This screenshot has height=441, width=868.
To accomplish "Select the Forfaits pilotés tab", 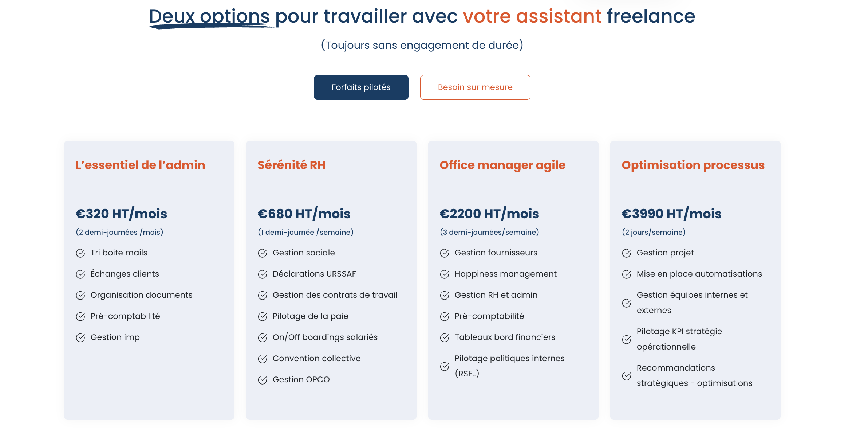I will pyautogui.click(x=361, y=87).
